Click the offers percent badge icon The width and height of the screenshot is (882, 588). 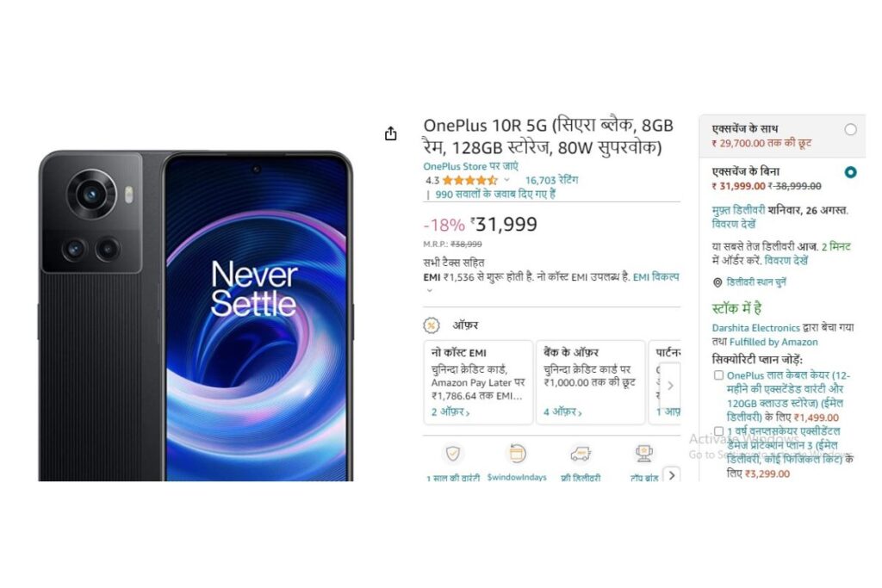pos(431,325)
